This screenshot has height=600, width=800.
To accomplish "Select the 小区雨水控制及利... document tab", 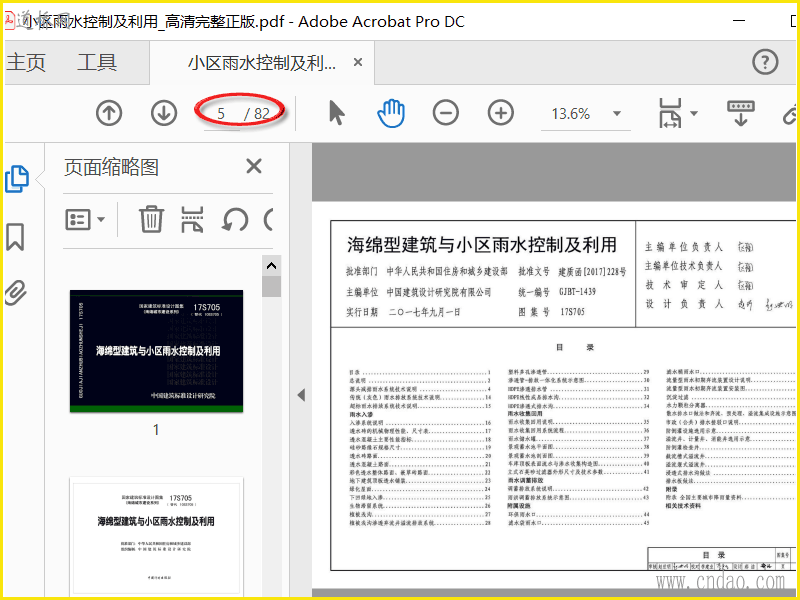I will pyautogui.click(x=262, y=63).
